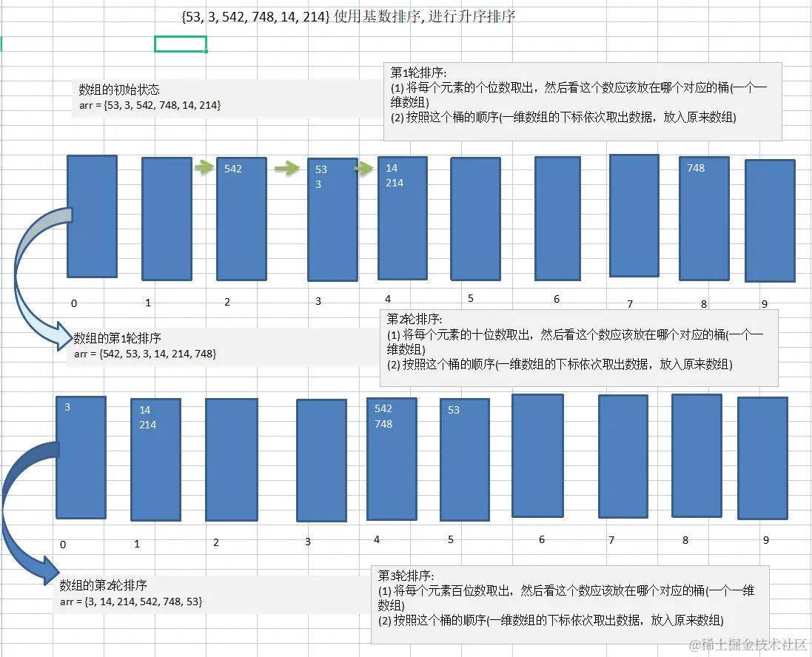Screen dimensions: 812x657
Task: Click text arr = {542, 53, 3, 14, 214, 748}
Action: click(x=145, y=354)
